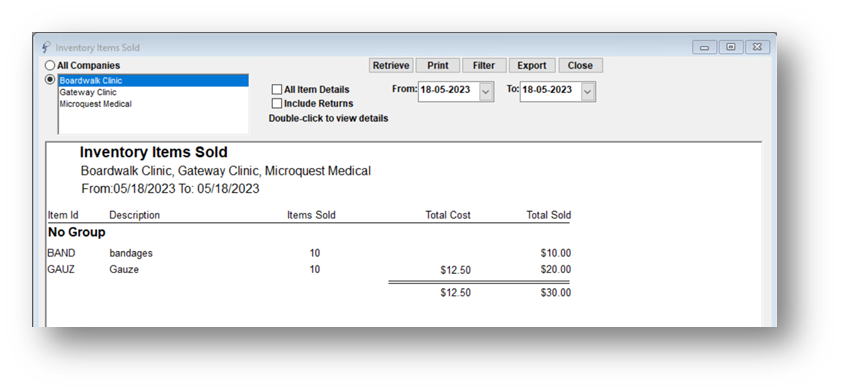Screen dimensions: 842x392
Task: Maximize the Inventory Items Sold window
Action: click(731, 47)
